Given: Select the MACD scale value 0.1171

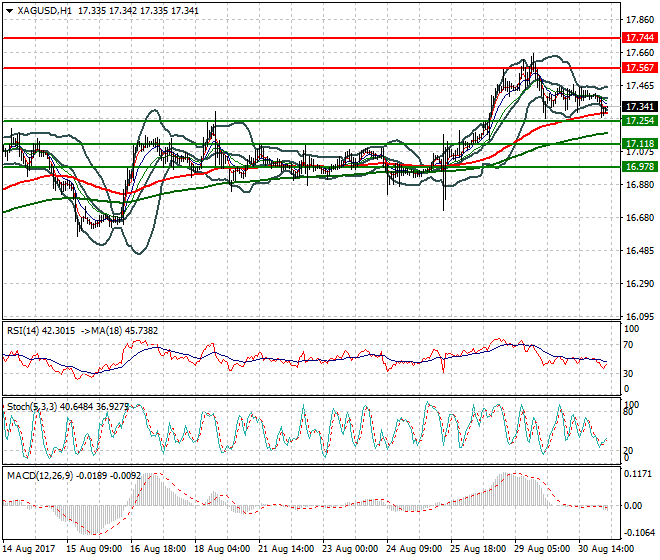Looking at the screenshot, I should pos(638,474).
